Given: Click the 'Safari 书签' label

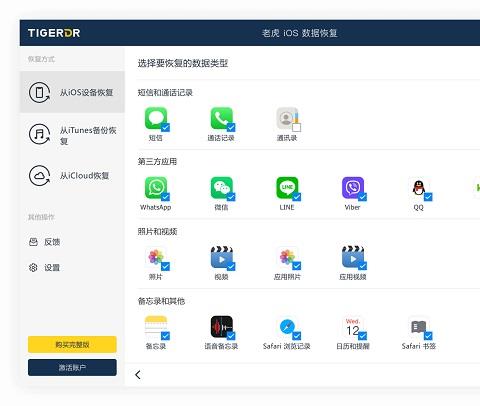Looking at the screenshot, I should point(419,346).
